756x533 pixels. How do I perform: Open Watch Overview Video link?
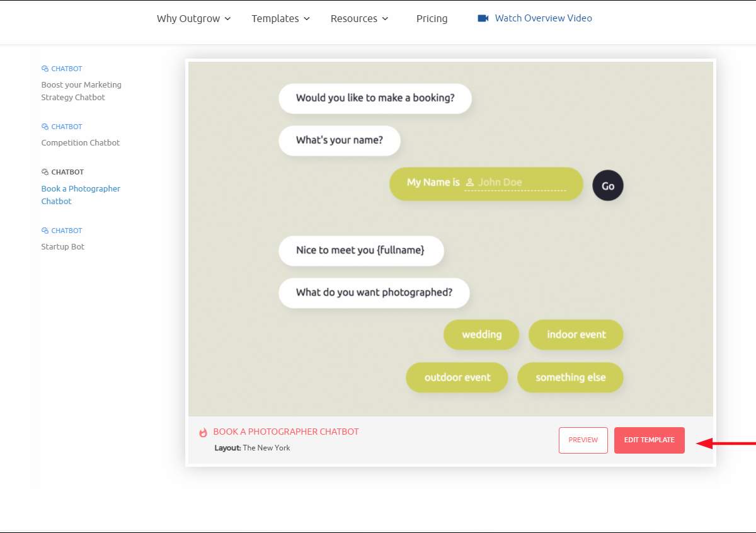click(x=543, y=18)
